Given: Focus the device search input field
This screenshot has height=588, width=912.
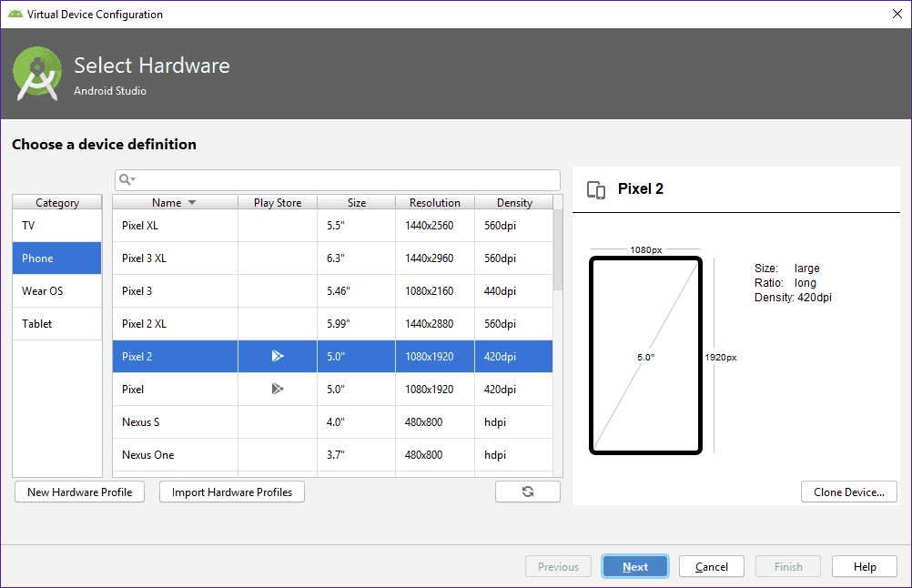Looking at the screenshot, I should [346, 180].
